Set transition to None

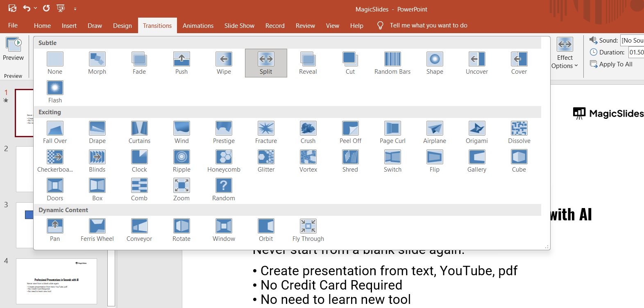tap(55, 63)
